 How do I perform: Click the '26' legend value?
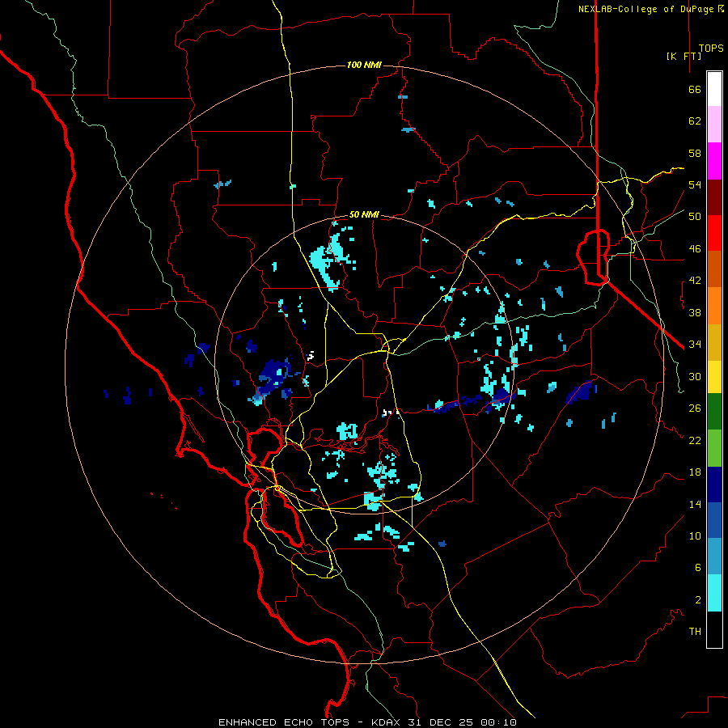[695, 408]
